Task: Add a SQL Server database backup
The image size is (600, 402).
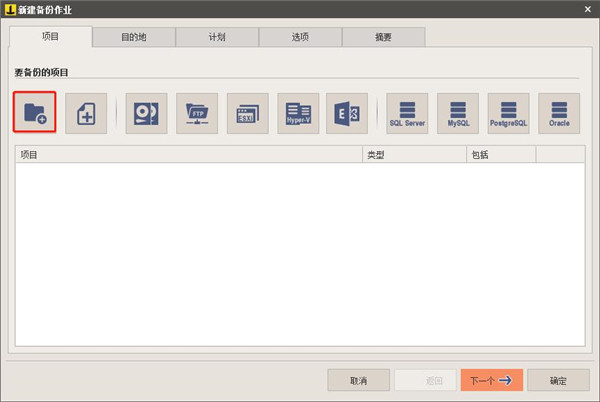Action: point(407,113)
